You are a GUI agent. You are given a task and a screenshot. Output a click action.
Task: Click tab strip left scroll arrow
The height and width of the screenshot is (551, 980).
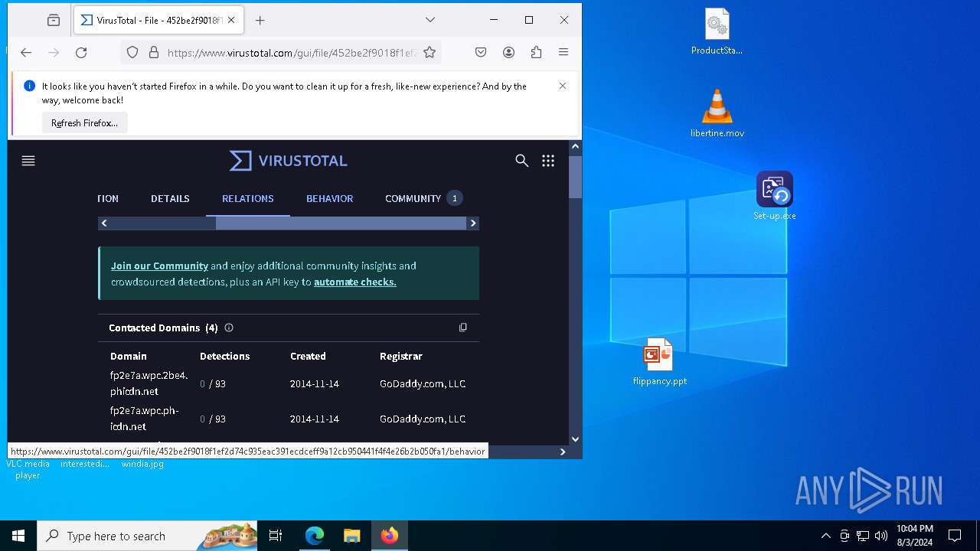coord(104,223)
